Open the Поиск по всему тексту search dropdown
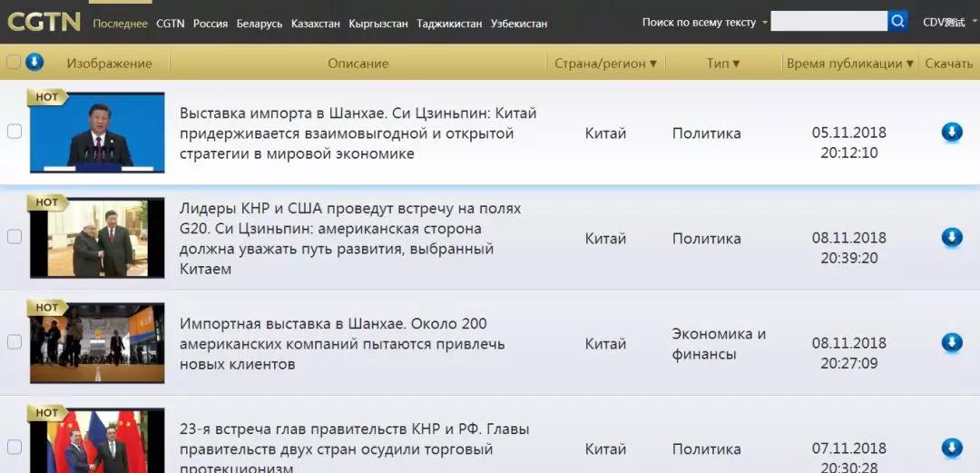The width and height of the screenshot is (980, 473). pos(705,23)
